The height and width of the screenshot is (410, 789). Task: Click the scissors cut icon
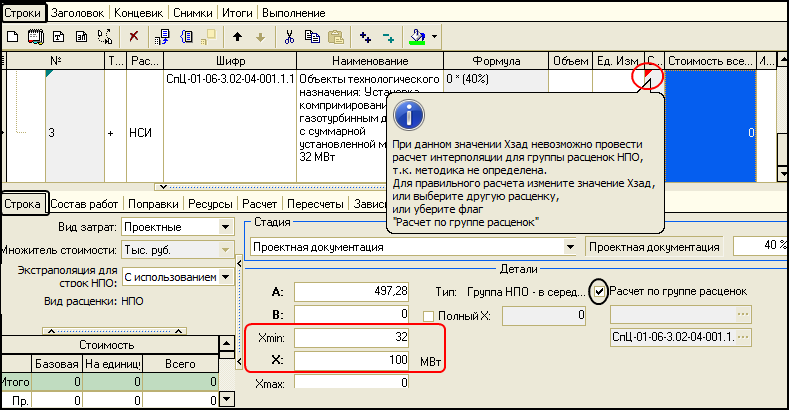coord(289,37)
